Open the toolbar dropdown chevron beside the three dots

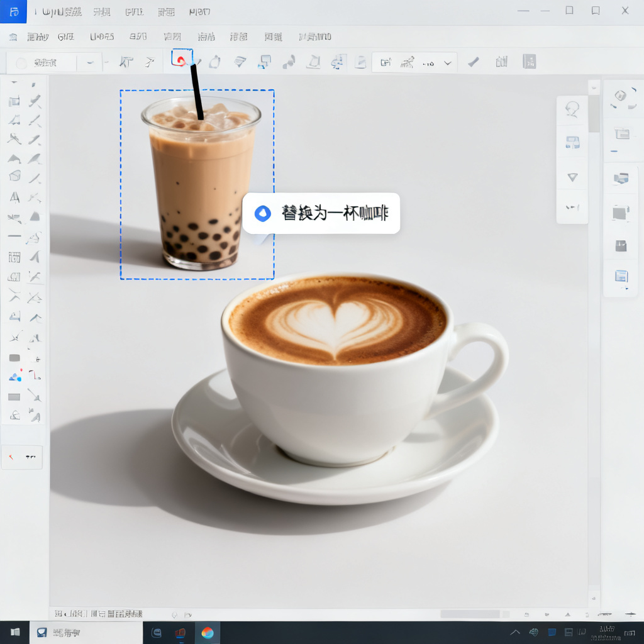(x=448, y=64)
